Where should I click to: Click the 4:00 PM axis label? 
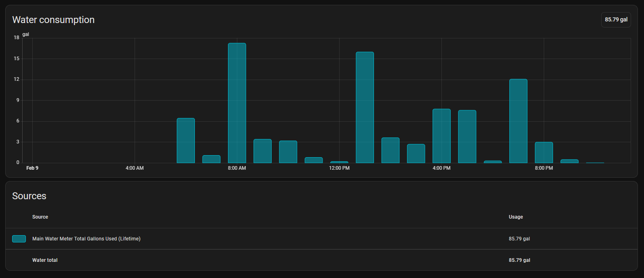coord(441,168)
